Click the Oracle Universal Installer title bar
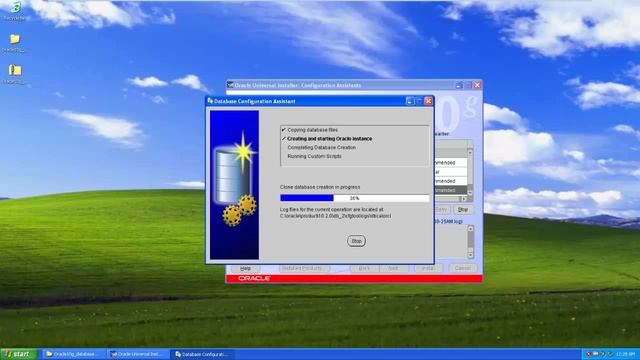640x360 pixels. click(354, 85)
